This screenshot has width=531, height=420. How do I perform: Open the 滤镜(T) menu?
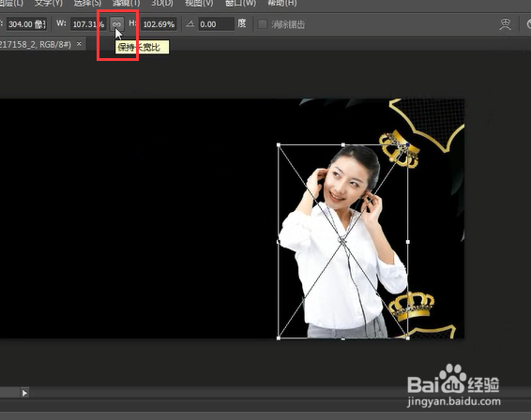click(126, 4)
